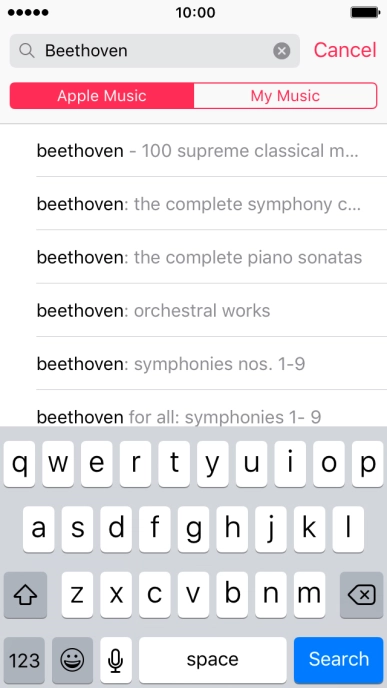Tap the backspace delete key
Viewport: 387px width, 688px height.
[x=362, y=595]
